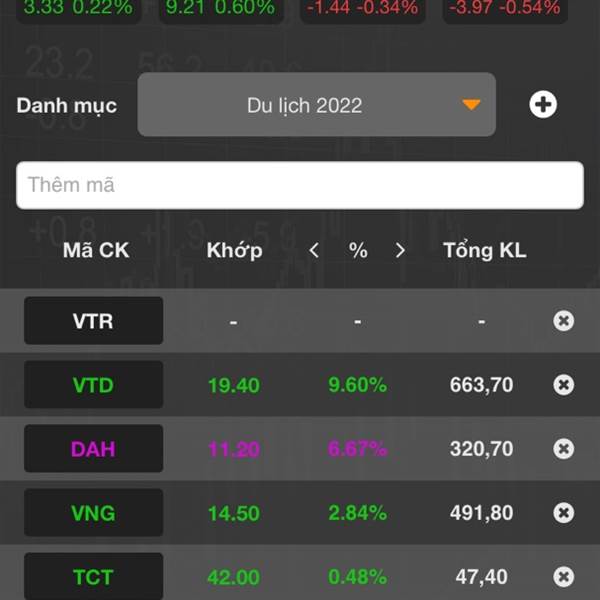Screen dimensions: 600x600
Task: Sort by Tổng KL column header
Action: tap(485, 251)
